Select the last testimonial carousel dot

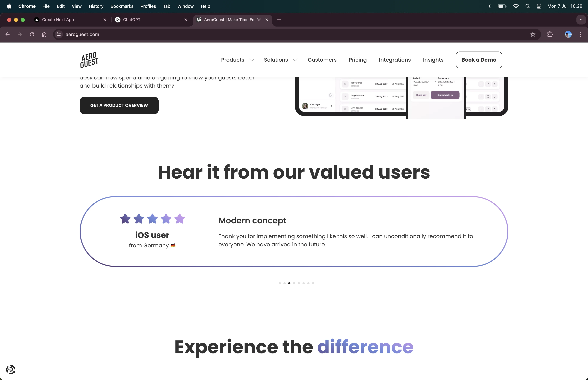tap(313, 283)
